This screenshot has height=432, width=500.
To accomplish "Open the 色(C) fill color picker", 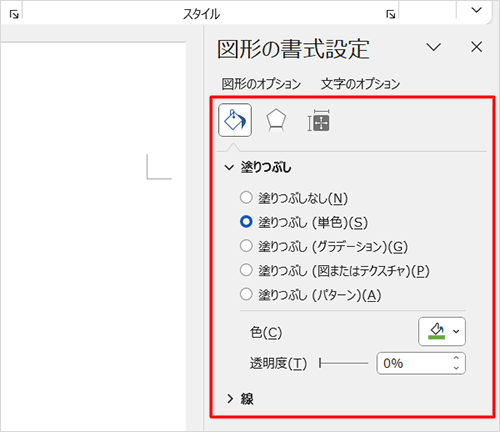I will [442, 331].
